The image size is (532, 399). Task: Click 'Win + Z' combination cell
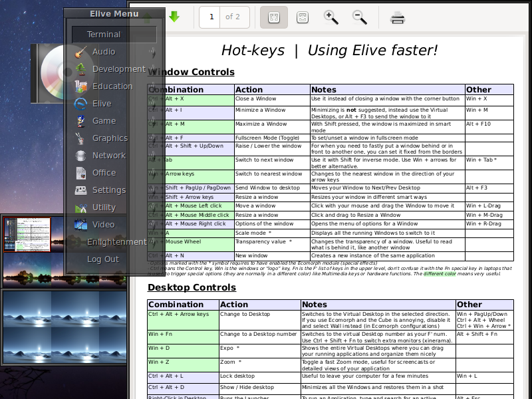(183, 365)
